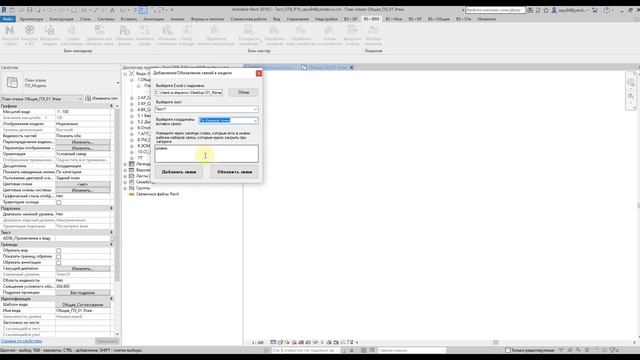Image resolution: width=640 pixels, height=360 pixels.
Task: Switch to the Архитектура ribbon tab
Action: coord(31,19)
